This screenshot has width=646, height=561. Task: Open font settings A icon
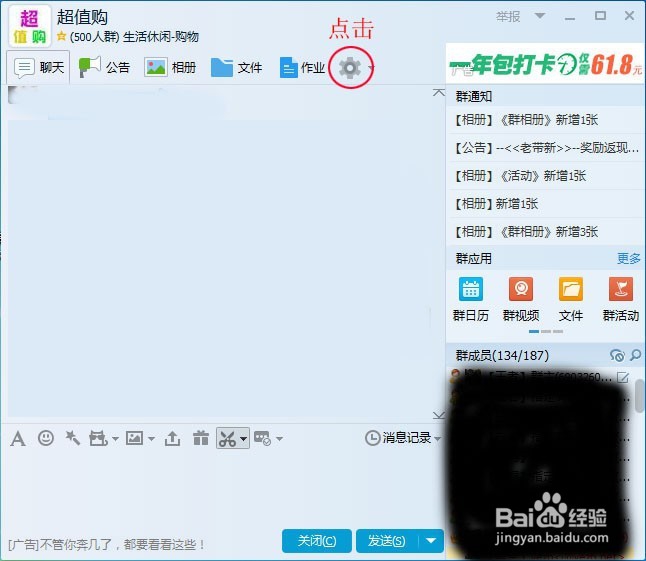(18, 439)
